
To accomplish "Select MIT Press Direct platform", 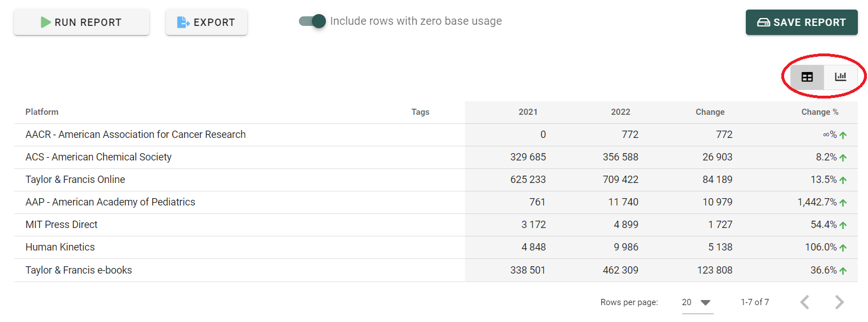I will (61, 225).
